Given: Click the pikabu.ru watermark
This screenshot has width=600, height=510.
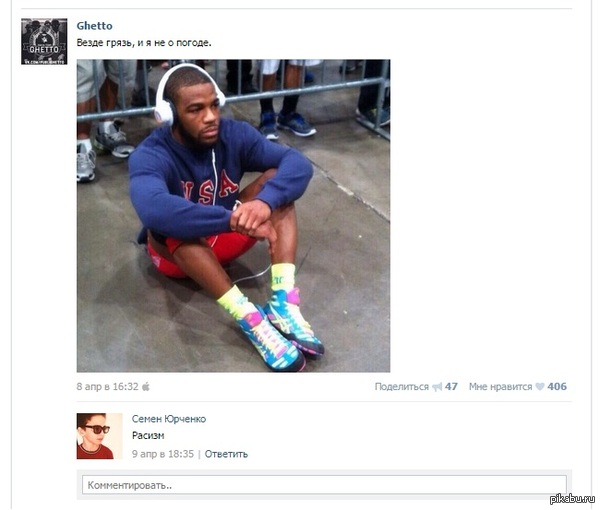Looking at the screenshot, I should 572,499.
